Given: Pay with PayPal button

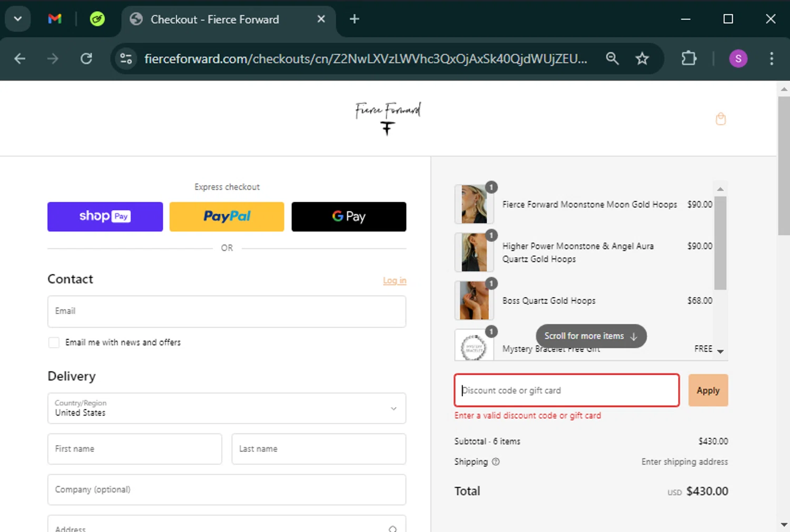Looking at the screenshot, I should pyautogui.click(x=227, y=216).
